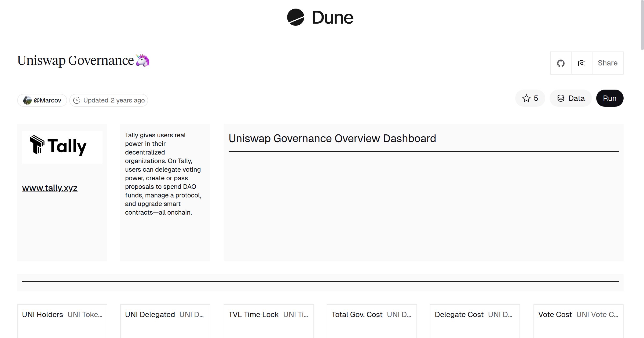Visit the www.tally.xyz link
Image resolution: width=644 pixels, height=338 pixels.
pos(50,188)
